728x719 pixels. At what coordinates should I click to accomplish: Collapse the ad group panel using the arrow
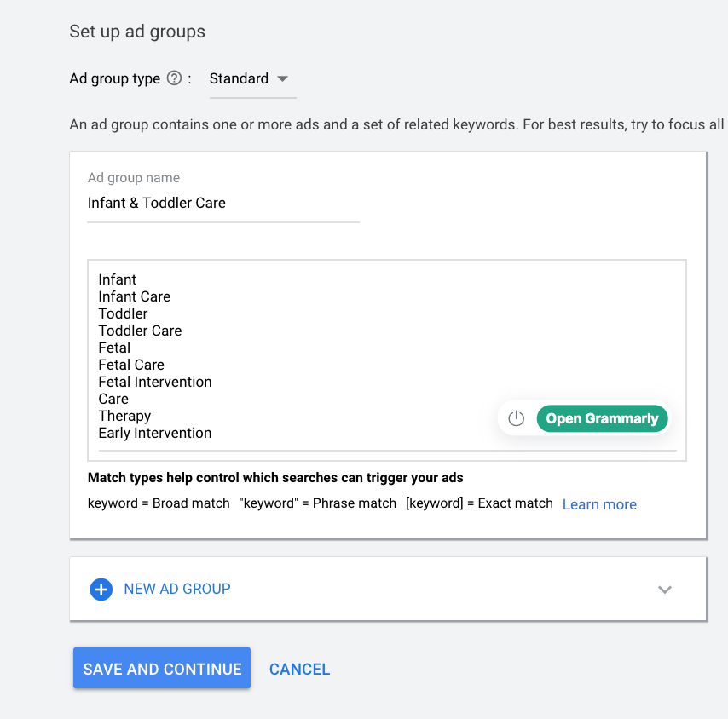pyautogui.click(x=665, y=589)
